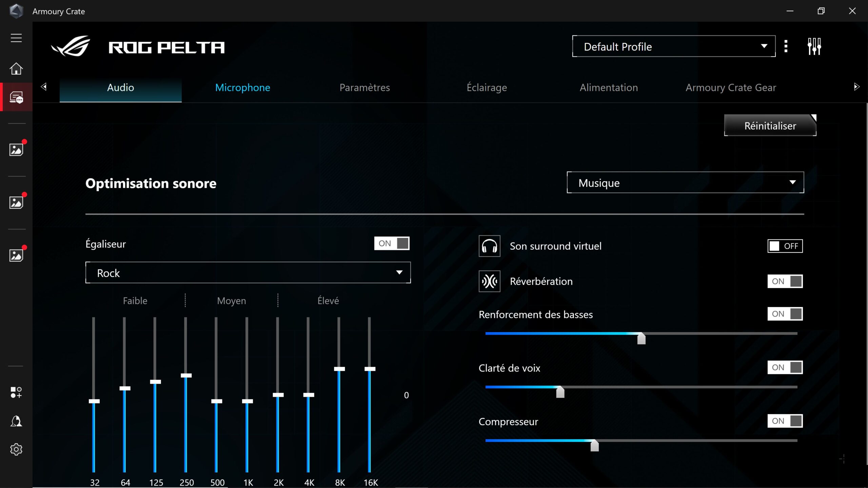This screenshot has width=868, height=488.
Task: Go to the Home icon
Action: 16,69
